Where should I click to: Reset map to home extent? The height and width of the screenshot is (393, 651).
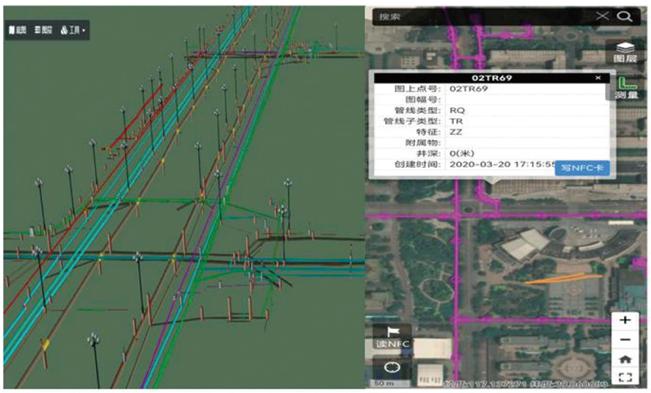point(625,359)
